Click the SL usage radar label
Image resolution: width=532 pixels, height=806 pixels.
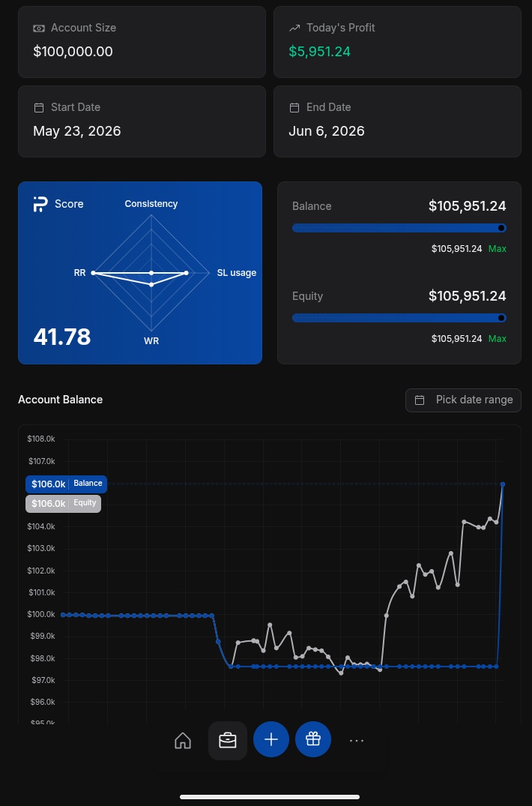coord(237,273)
